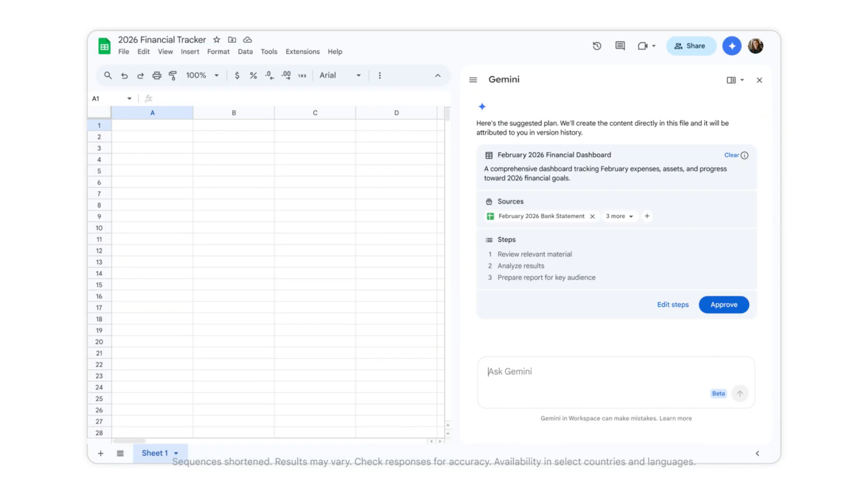Open version history
Image resolution: width=868 pixels, height=488 pixels.
(597, 46)
